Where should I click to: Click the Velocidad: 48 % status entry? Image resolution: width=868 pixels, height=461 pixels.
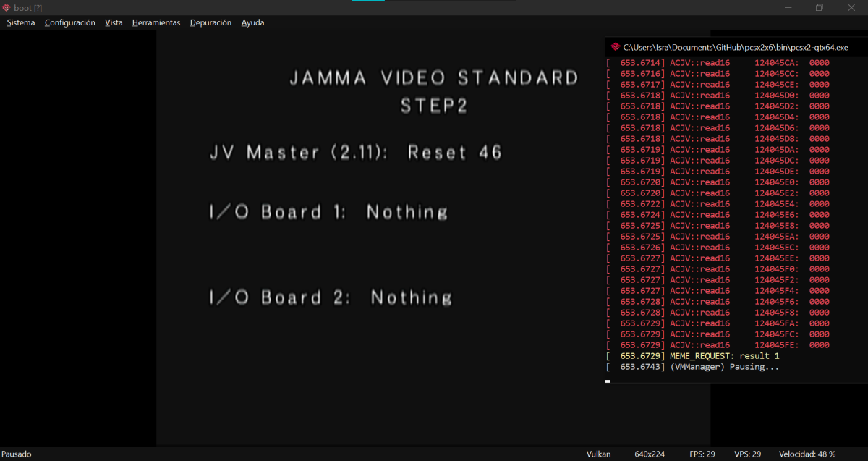(x=807, y=454)
